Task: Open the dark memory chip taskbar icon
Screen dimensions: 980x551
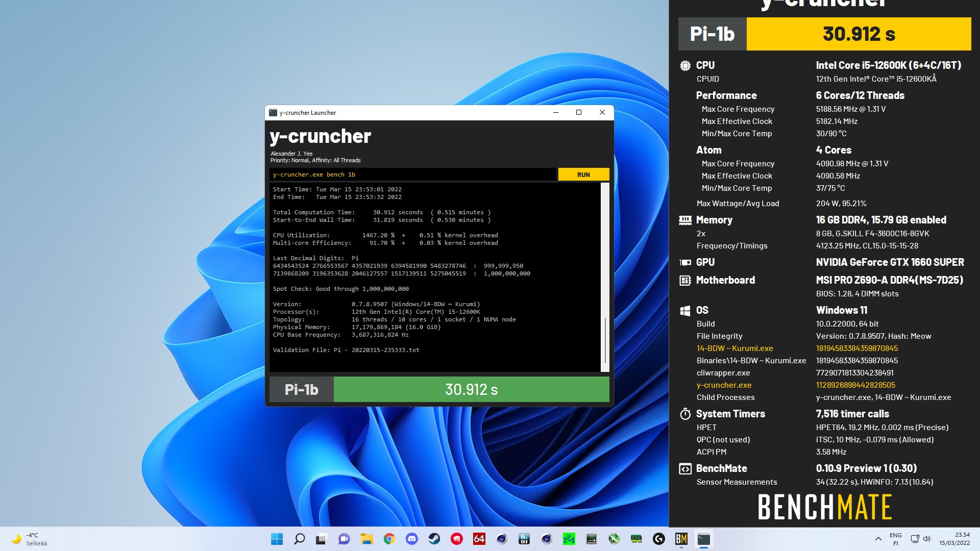Action: (592, 539)
